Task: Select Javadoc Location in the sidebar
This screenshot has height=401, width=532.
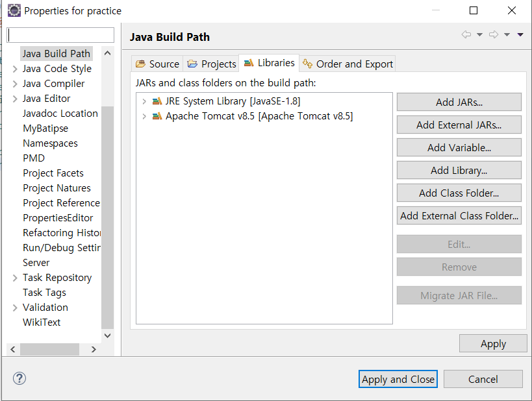Action: tap(60, 113)
